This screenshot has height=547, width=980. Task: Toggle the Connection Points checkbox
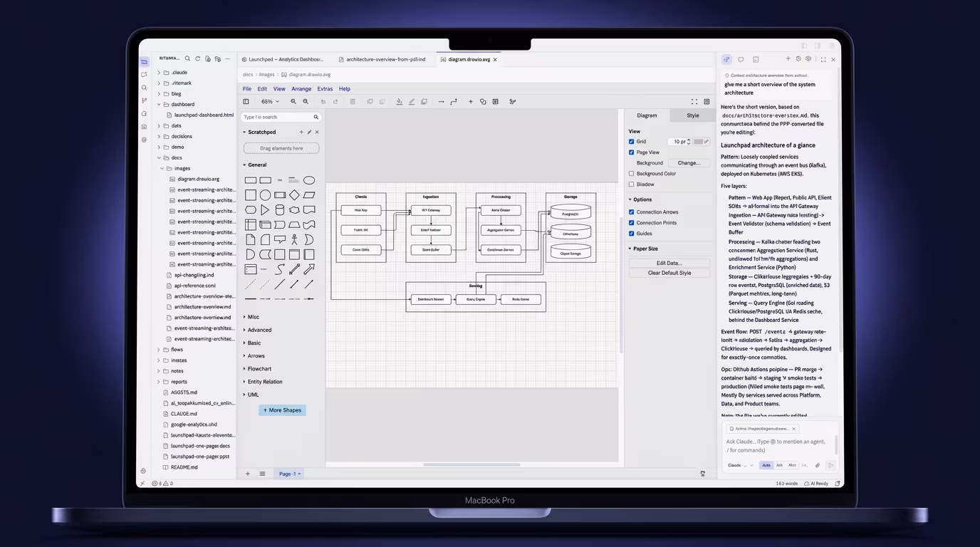coord(631,223)
